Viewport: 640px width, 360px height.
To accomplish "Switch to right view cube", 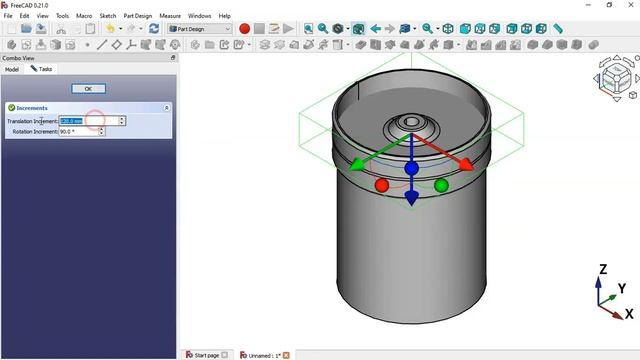I will point(494,29).
